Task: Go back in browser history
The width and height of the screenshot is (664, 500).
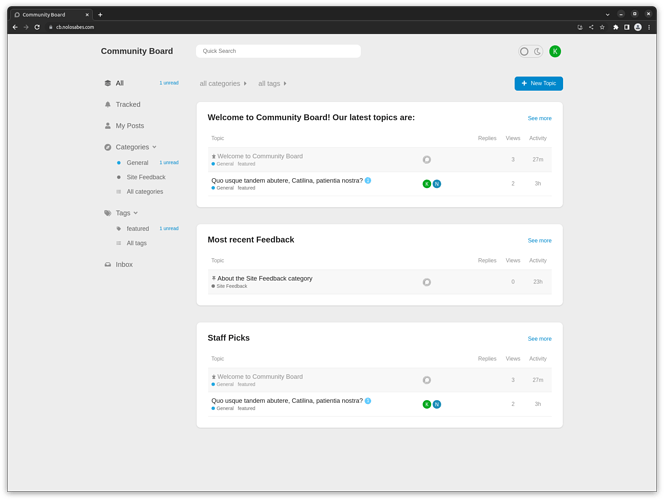Action: 15,27
